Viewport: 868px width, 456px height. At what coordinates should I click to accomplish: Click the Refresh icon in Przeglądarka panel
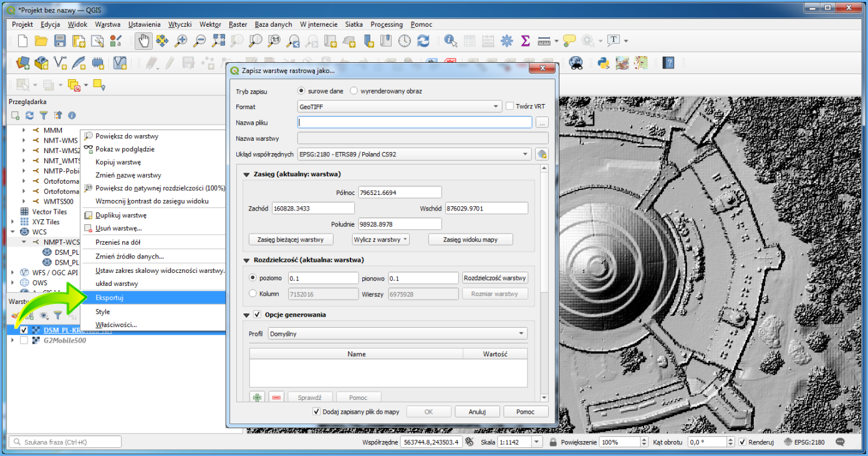tap(29, 115)
